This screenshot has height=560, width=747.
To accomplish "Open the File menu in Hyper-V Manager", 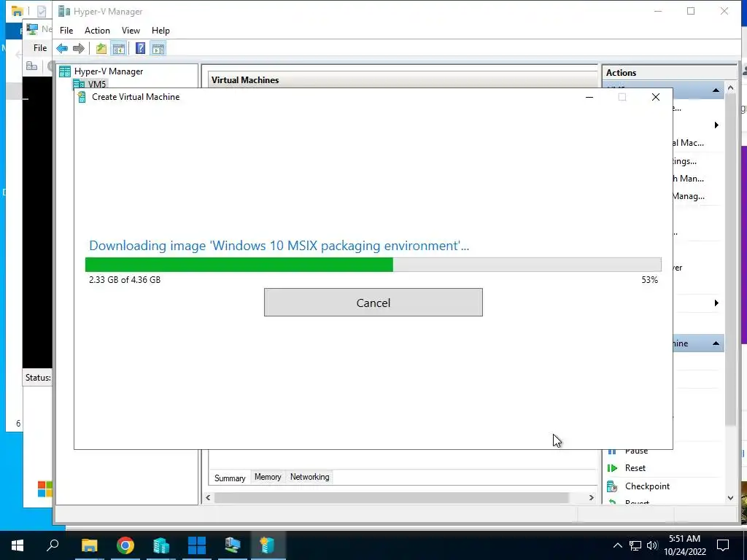I will click(x=66, y=31).
